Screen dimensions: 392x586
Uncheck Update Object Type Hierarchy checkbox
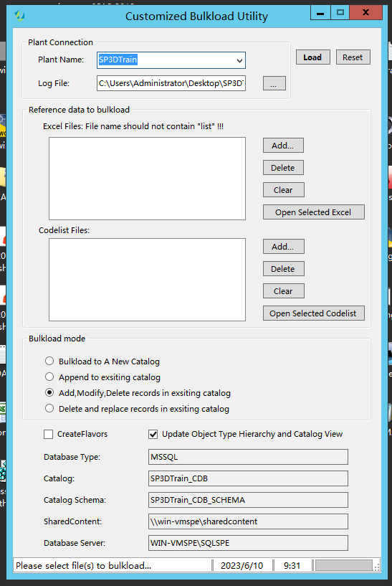(x=153, y=434)
